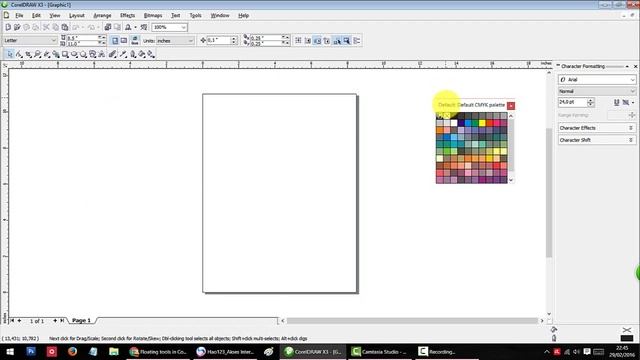
Task: Open the Fill tool flyout
Action: [x=142, y=54]
